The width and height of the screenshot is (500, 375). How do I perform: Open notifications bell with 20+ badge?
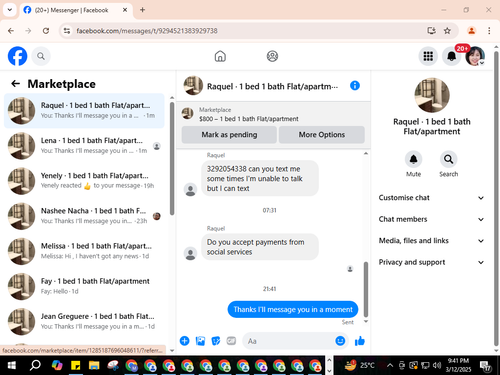point(452,56)
